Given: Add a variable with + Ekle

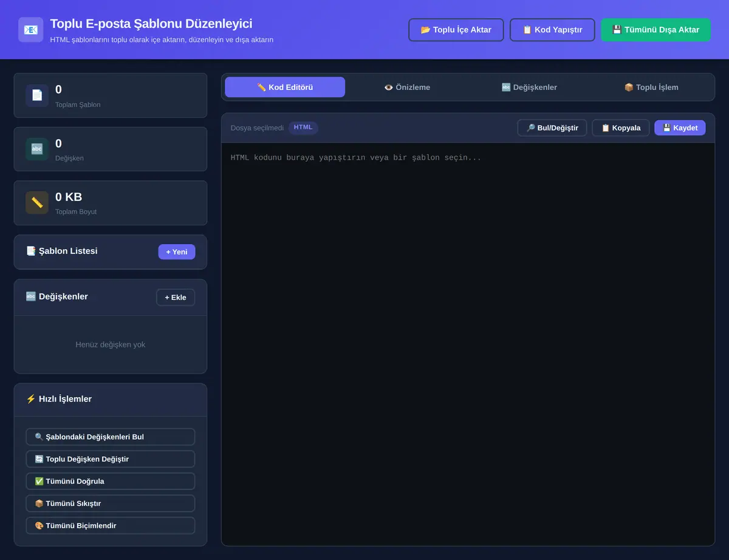Looking at the screenshot, I should pos(176,297).
